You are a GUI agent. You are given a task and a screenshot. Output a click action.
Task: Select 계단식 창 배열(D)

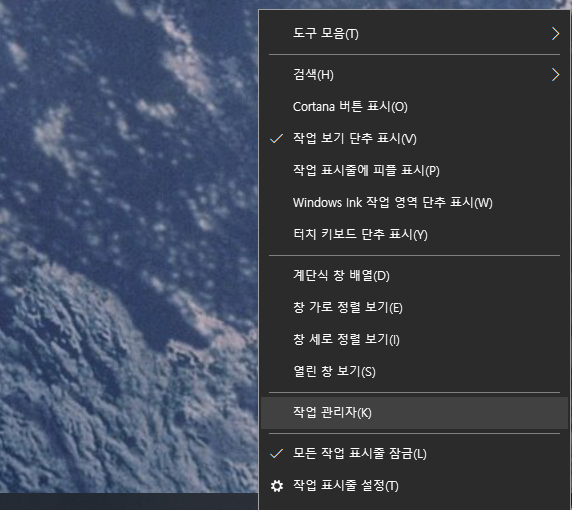click(x=414, y=276)
